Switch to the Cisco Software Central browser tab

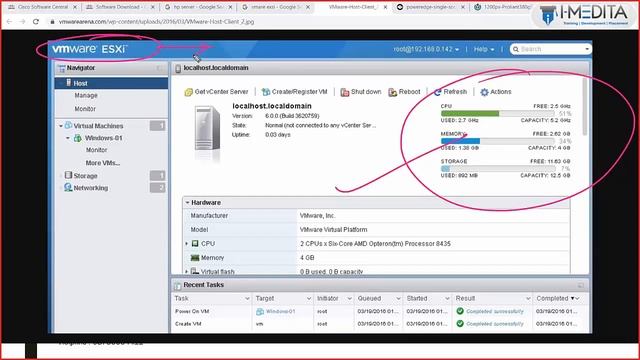coord(42,7)
